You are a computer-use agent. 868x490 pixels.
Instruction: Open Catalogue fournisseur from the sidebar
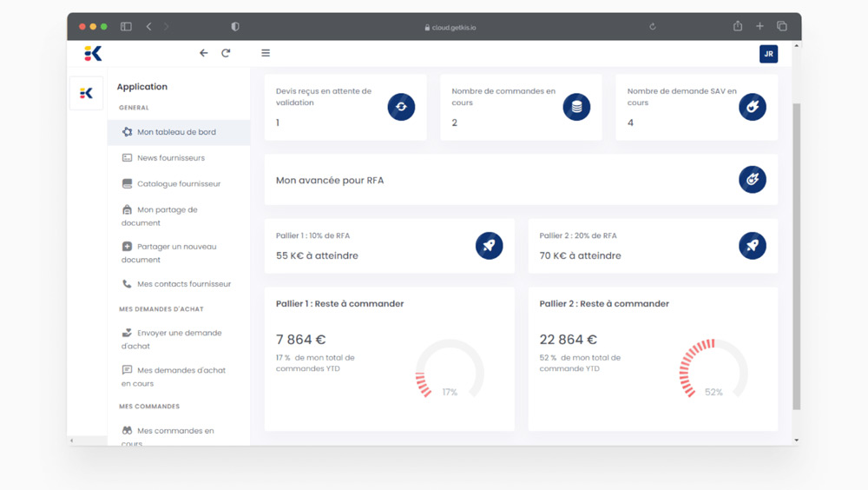(178, 184)
